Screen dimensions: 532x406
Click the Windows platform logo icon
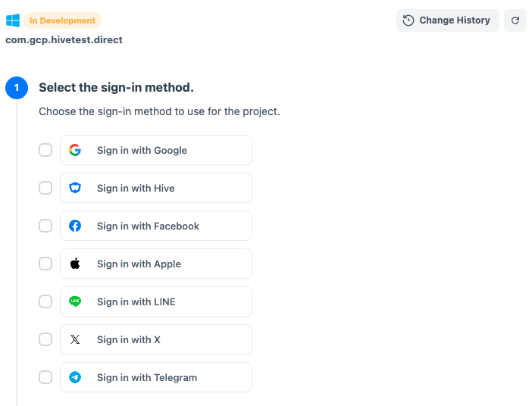[x=13, y=20]
